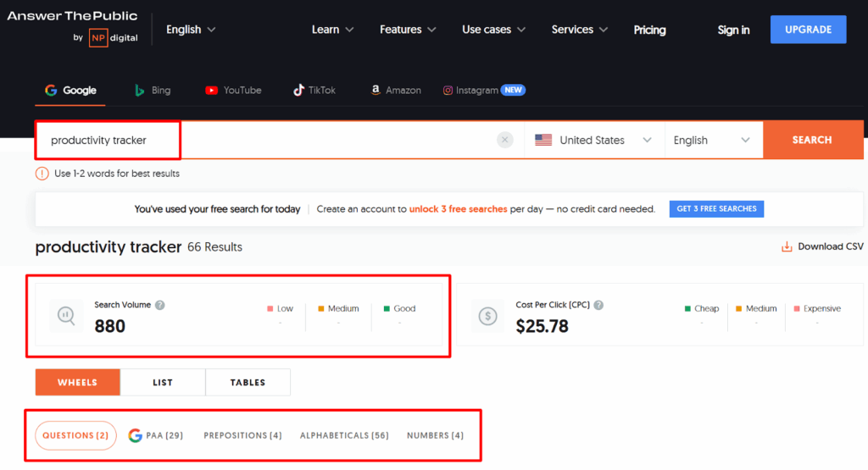Screen dimensions: 868x470
Task: Click the unlock 3 free searches link
Action: point(458,209)
